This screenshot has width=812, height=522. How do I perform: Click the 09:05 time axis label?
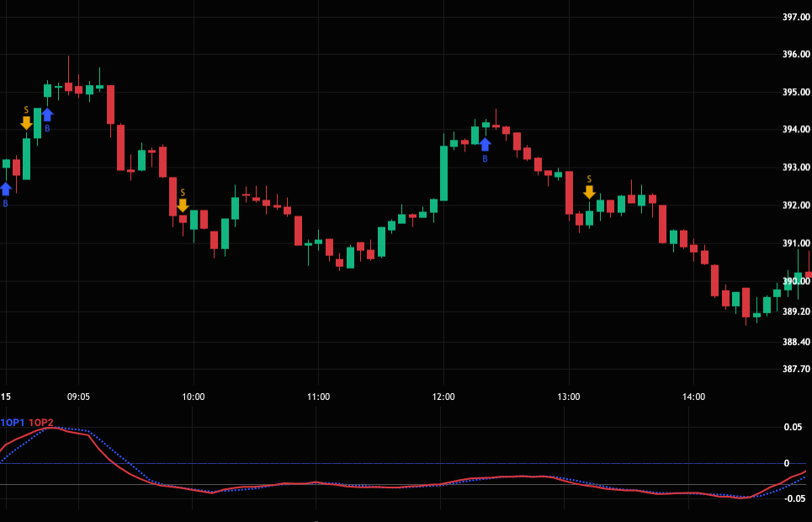[x=78, y=397]
